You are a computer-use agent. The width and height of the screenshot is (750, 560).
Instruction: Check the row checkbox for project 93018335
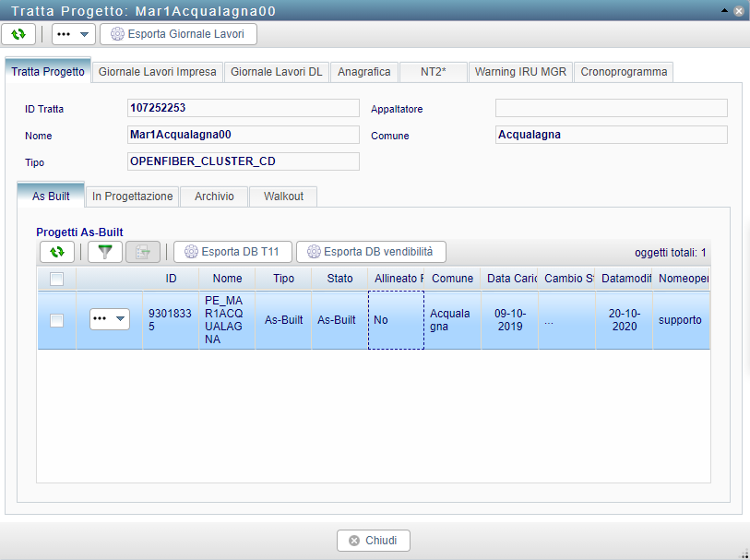[56, 320]
